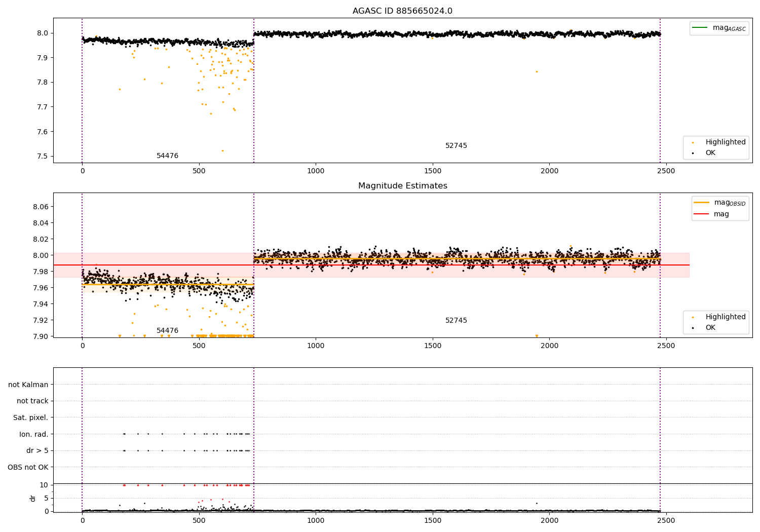Click the '7.94' y-axis tick label
This screenshot has height=532, width=760.
[40, 304]
